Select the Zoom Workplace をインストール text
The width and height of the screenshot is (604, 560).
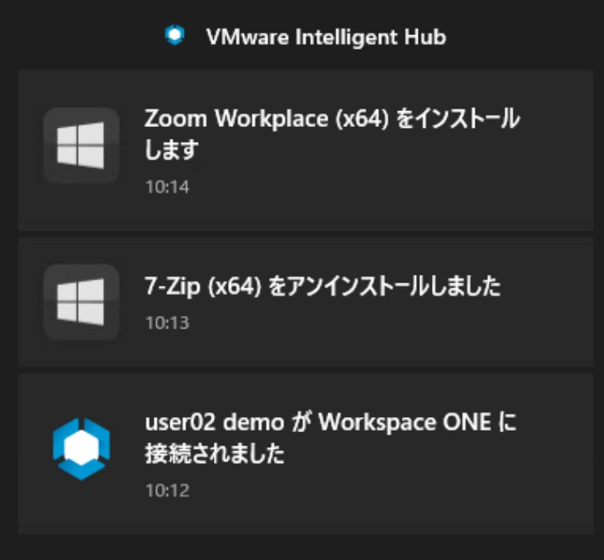[x=332, y=118]
